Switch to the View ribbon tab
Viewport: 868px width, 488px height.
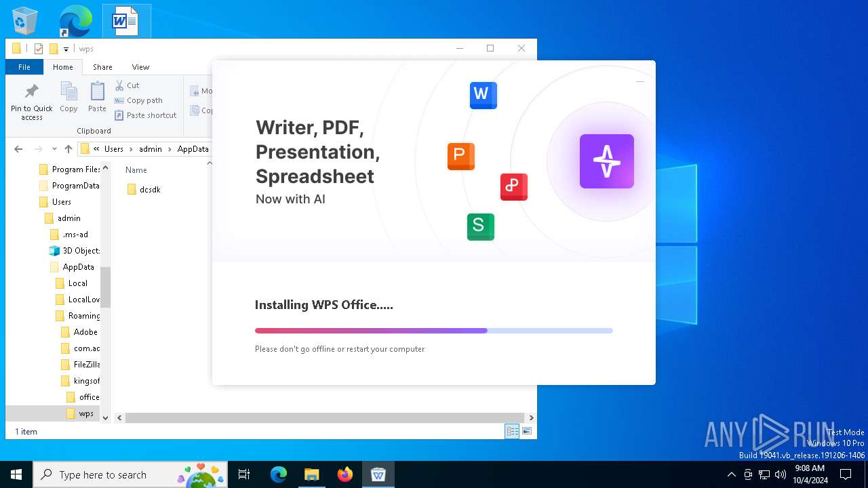pyautogui.click(x=140, y=67)
